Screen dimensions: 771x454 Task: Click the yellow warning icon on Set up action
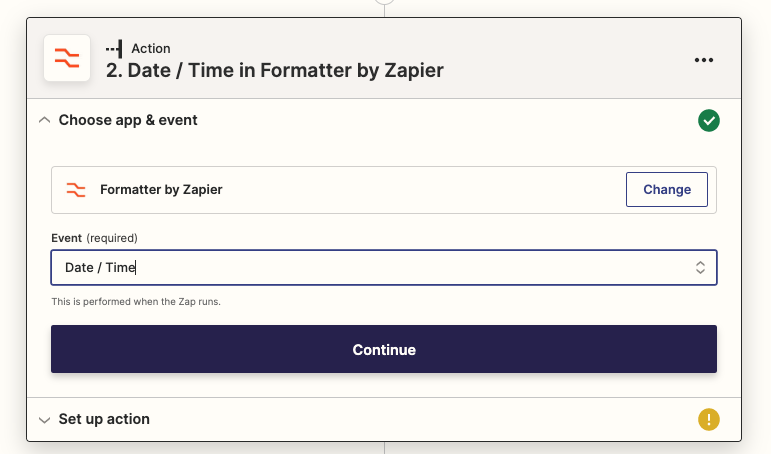tap(709, 420)
